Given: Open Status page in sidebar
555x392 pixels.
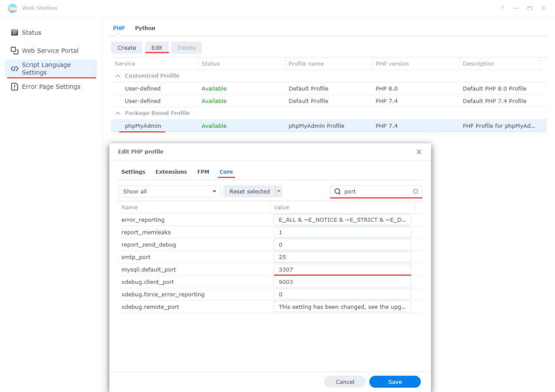Looking at the screenshot, I should 31,32.
